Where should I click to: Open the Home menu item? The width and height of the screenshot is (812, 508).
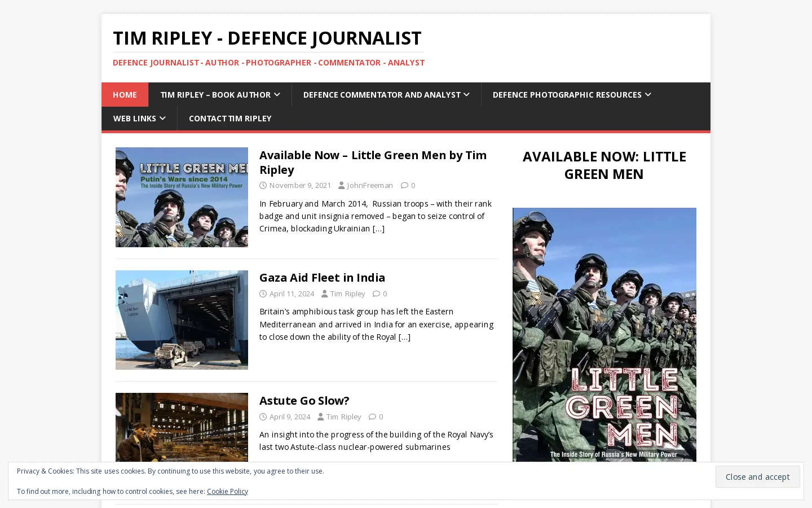coord(125,95)
